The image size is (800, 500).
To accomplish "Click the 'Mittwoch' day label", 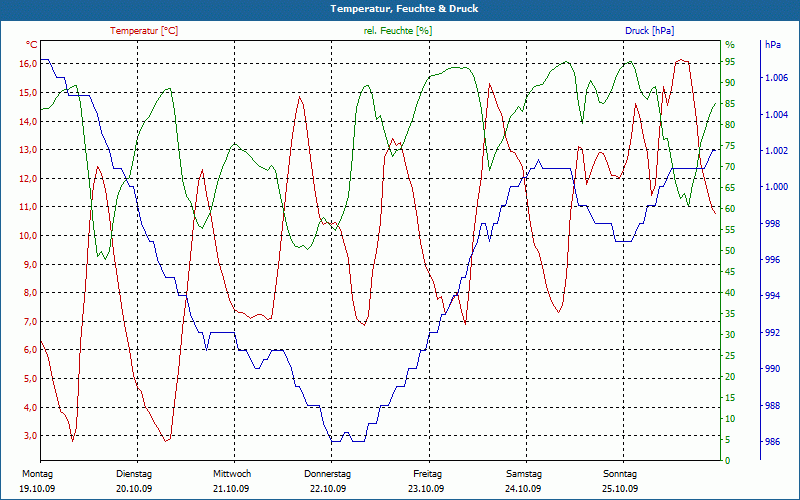I will point(232,474).
